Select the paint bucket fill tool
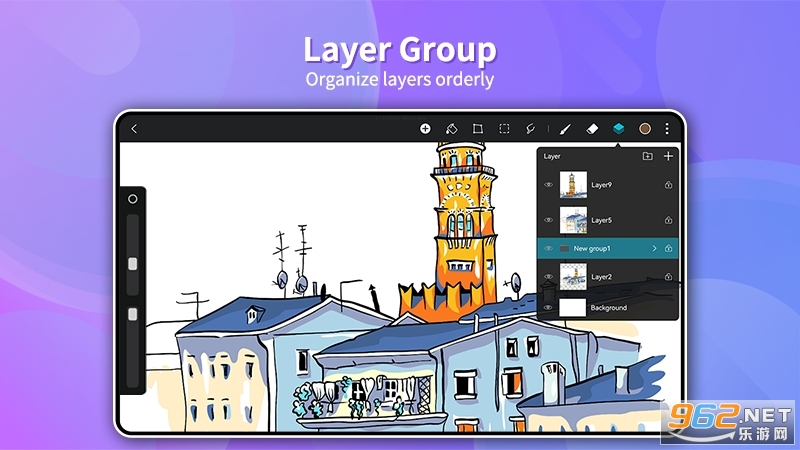The width and height of the screenshot is (800, 450). [x=452, y=129]
